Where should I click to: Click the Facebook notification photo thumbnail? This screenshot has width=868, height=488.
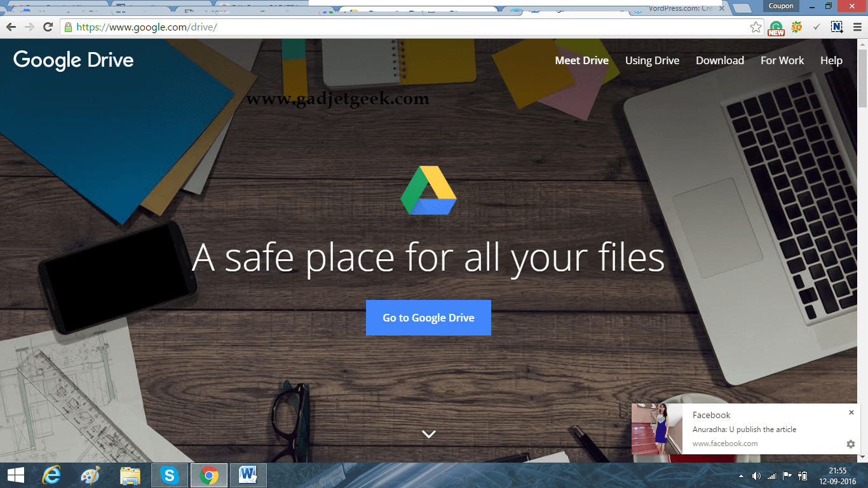[x=657, y=429]
